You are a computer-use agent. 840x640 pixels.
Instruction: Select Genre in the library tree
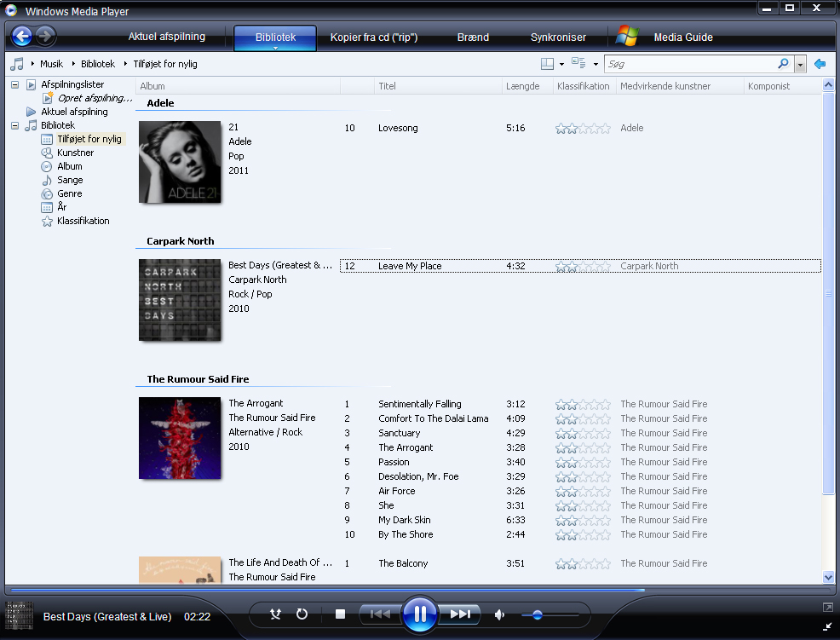(70, 193)
